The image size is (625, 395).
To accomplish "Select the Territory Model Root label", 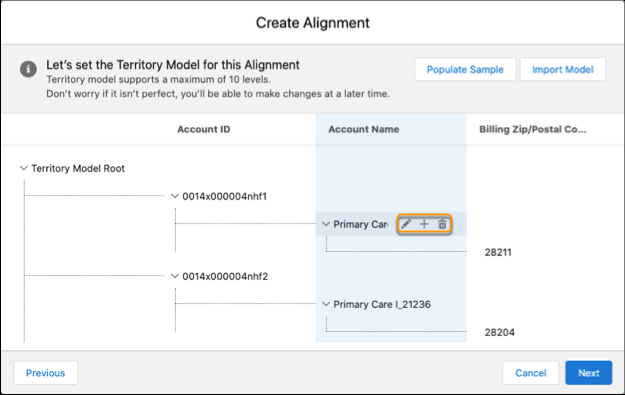I will [78, 168].
